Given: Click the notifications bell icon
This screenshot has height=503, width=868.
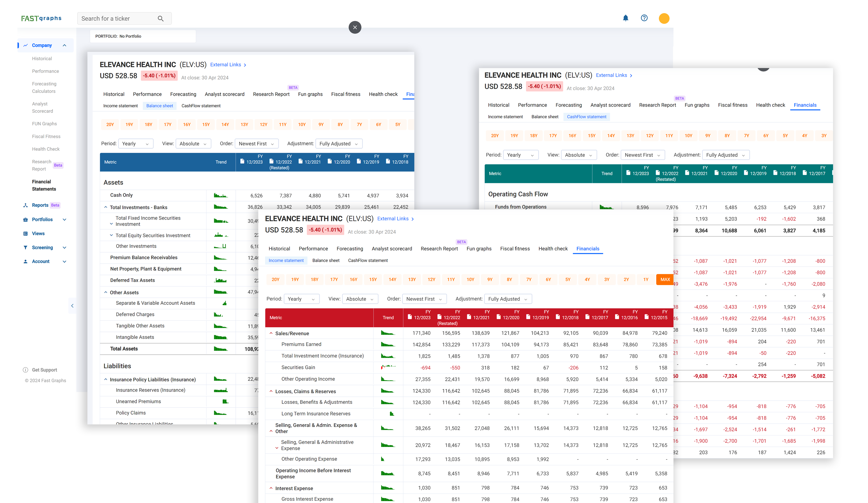Looking at the screenshot, I should [625, 18].
